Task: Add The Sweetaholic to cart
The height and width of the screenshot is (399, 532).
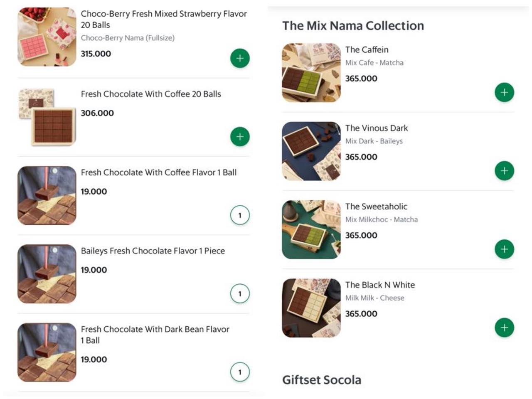Action: click(504, 249)
